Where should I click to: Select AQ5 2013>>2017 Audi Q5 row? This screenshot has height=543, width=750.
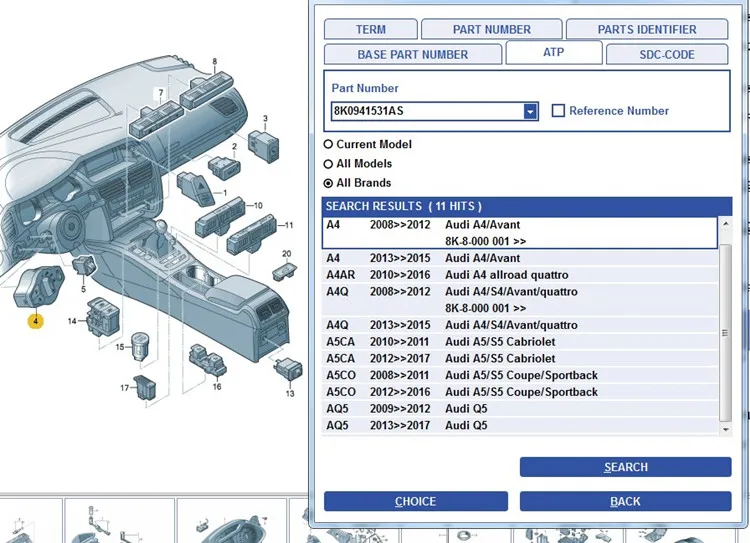coord(520,426)
